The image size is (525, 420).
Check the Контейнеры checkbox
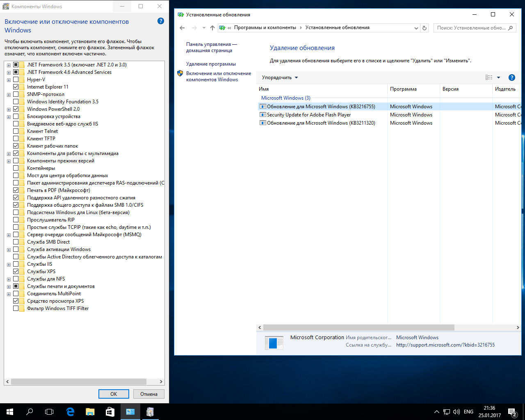click(16, 168)
